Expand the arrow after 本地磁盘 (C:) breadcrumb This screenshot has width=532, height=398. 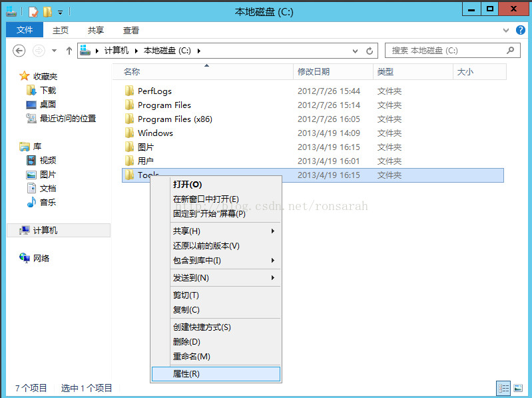point(199,51)
